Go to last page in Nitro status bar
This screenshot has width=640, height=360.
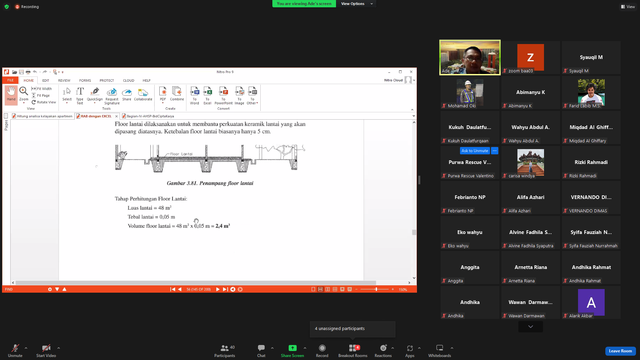225,289
